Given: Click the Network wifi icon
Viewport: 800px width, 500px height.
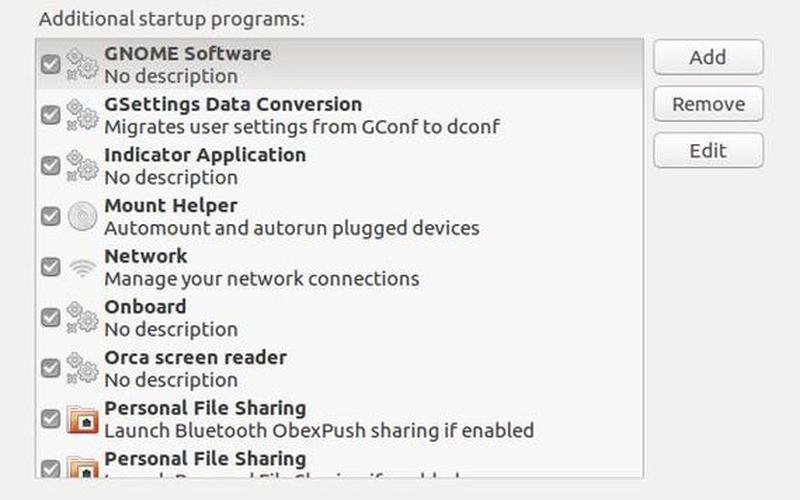Looking at the screenshot, I should (x=82, y=267).
